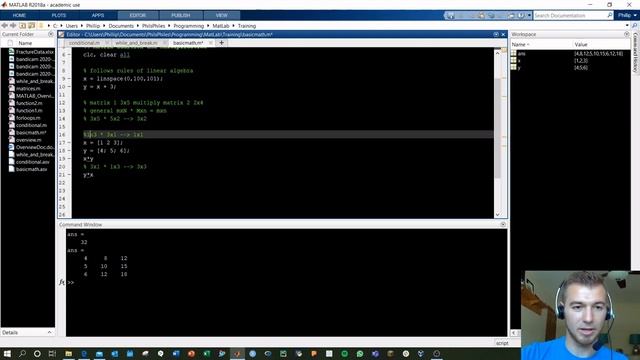Switch to the VIEW ribbon tab
Screen dimensions: 640x360
(x=221, y=16)
